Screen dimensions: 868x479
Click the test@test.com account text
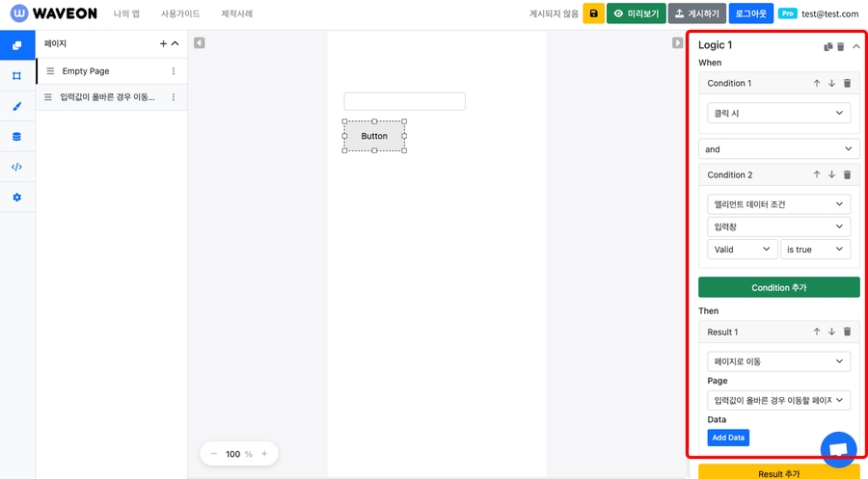(829, 13)
